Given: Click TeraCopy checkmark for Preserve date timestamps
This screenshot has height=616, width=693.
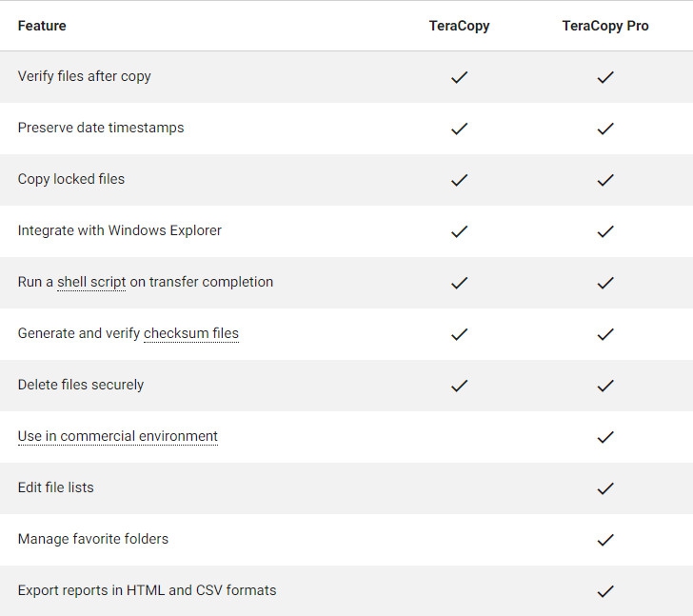Looking at the screenshot, I should click(459, 129).
